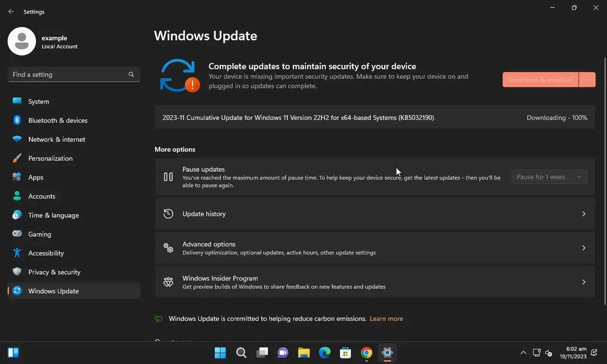
Task: Launch Microsoft Edge from taskbar
Action: pos(325,353)
